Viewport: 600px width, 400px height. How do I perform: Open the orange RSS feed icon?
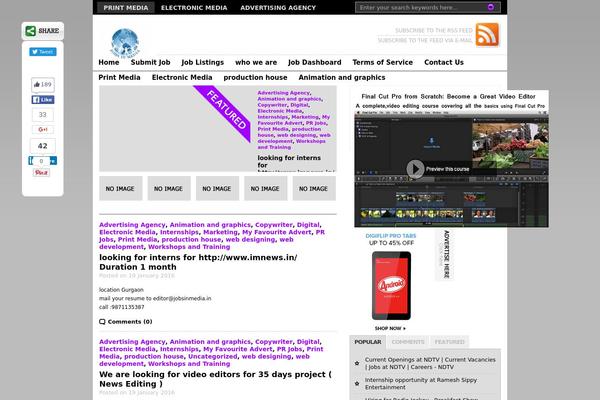487,34
